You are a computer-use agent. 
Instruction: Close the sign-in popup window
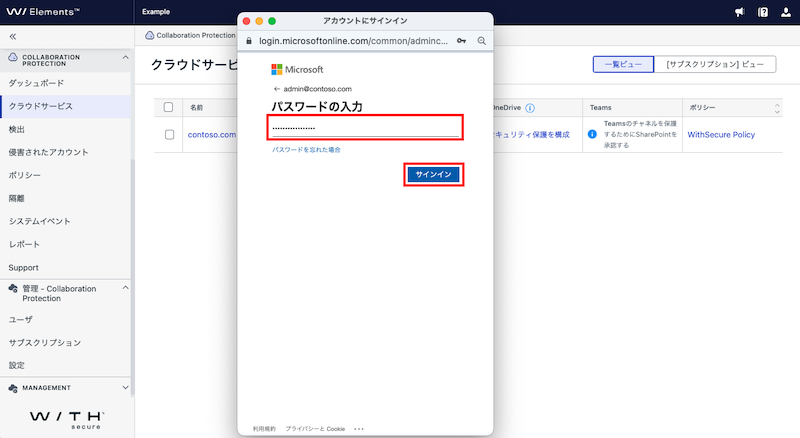246,21
